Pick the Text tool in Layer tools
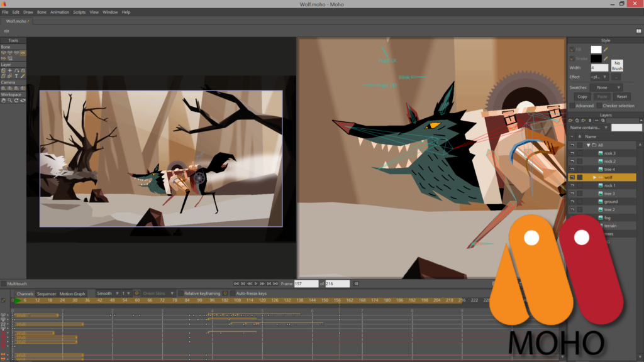Viewport: 644px width, 362px height. (x=16, y=76)
